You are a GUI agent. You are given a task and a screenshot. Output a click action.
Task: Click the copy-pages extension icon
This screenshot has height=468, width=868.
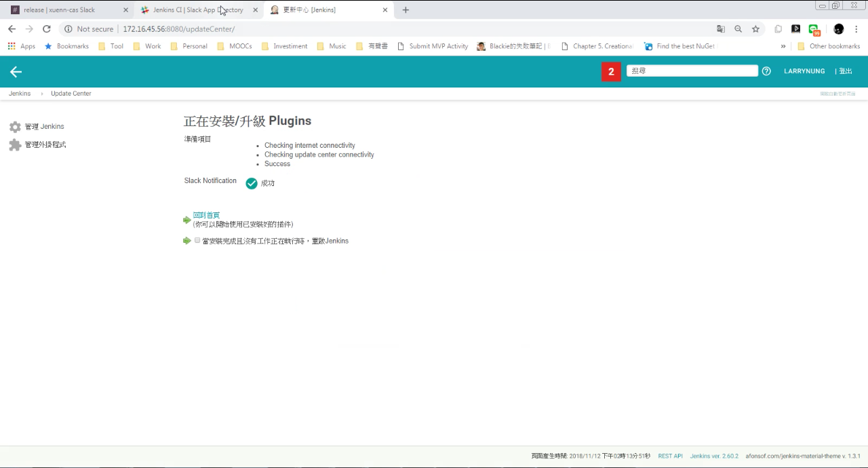pos(778,29)
